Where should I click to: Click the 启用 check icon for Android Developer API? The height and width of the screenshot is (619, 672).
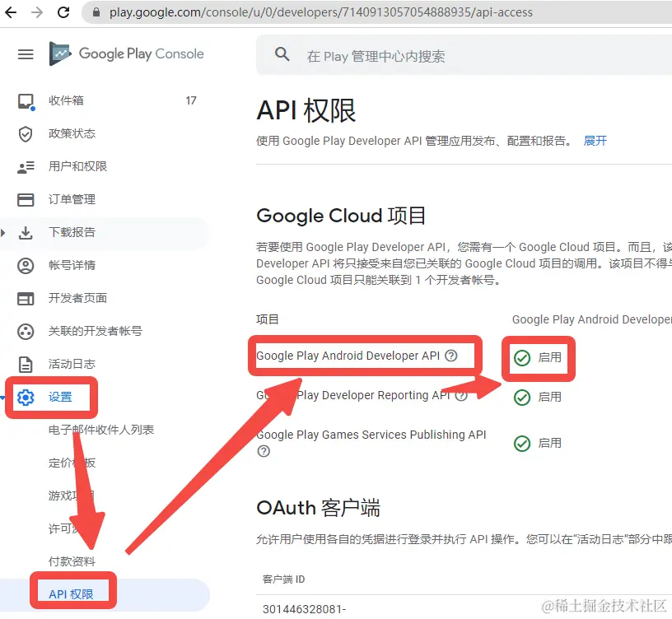[x=522, y=358]
